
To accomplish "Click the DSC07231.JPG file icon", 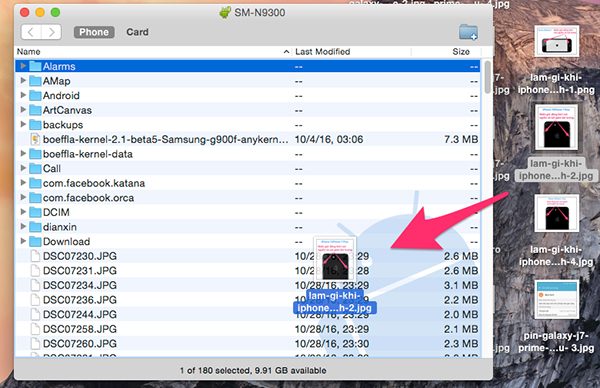I will 35,271.
